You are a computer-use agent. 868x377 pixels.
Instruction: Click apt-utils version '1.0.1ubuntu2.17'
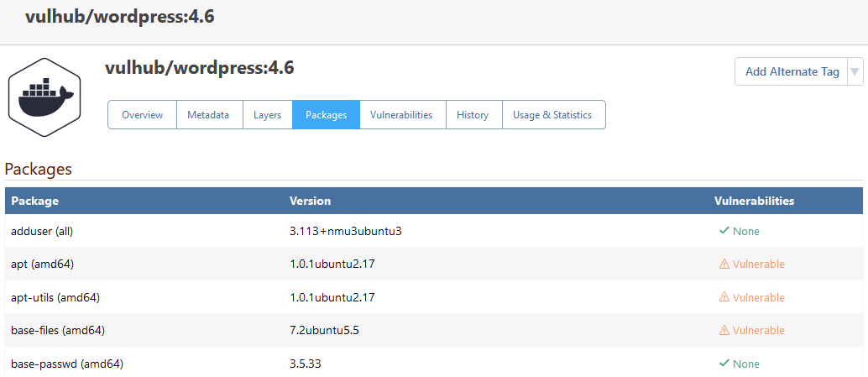tap(332, 298)
